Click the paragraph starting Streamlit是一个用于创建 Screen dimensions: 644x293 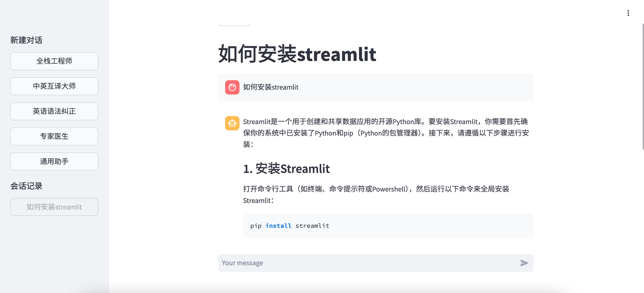coord(386,133)
